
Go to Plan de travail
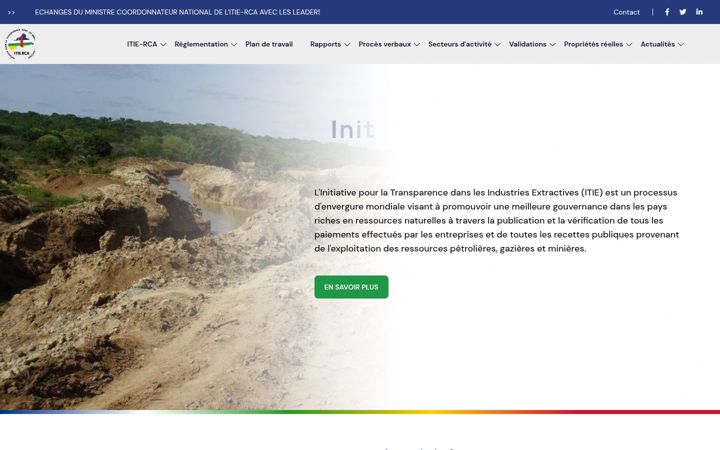coord(269,44)
